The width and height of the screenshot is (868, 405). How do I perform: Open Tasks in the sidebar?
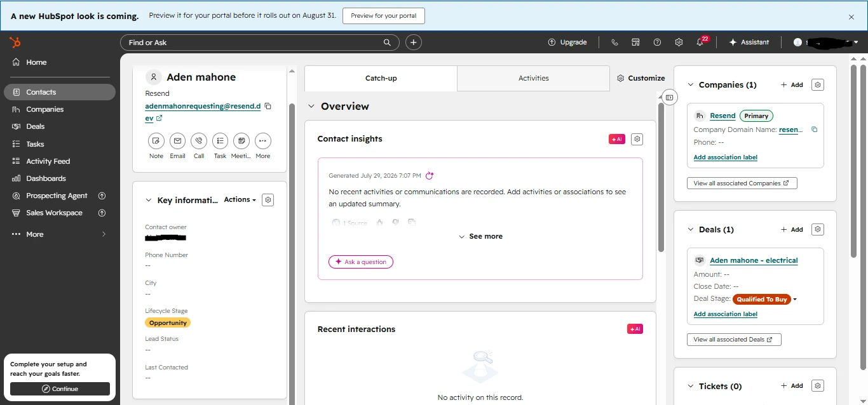click(60, 144)
